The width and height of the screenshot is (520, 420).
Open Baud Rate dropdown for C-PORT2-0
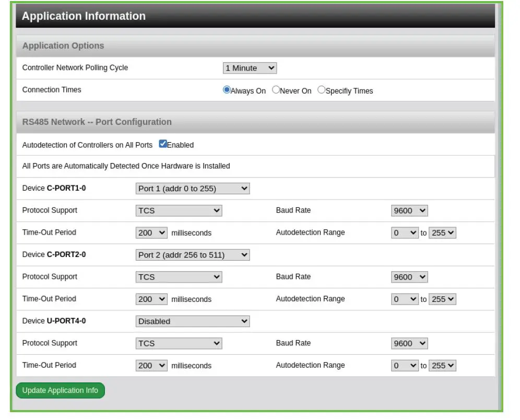pyautogui.click(x=409, y=277)
